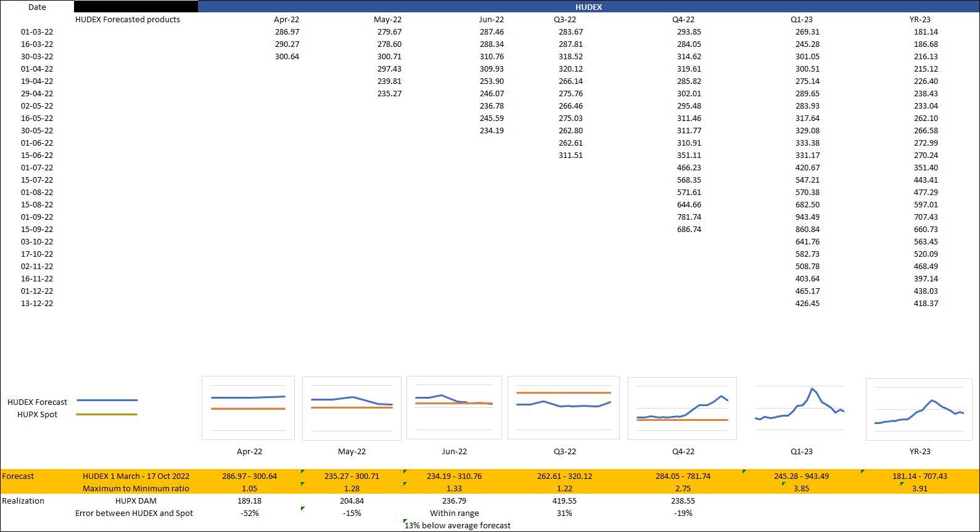
Task: Select the Apr-22 sparkline chart
Action: coord(248,407)
